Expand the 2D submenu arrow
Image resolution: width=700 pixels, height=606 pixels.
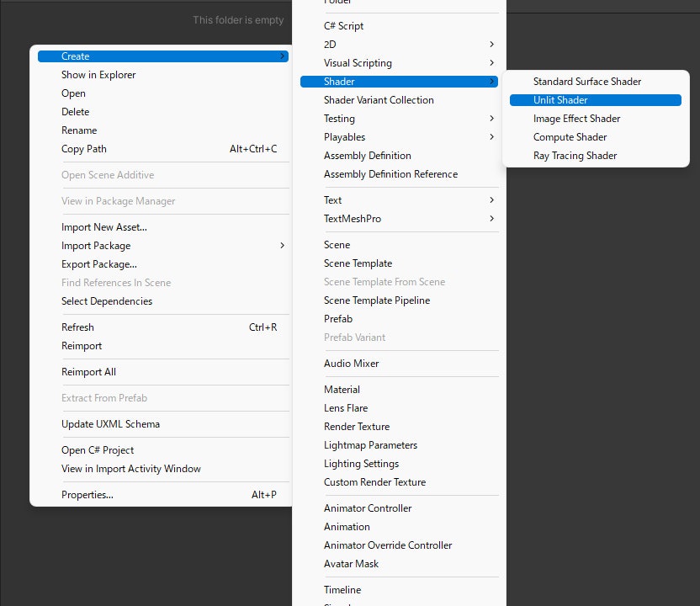pos(491,45)
